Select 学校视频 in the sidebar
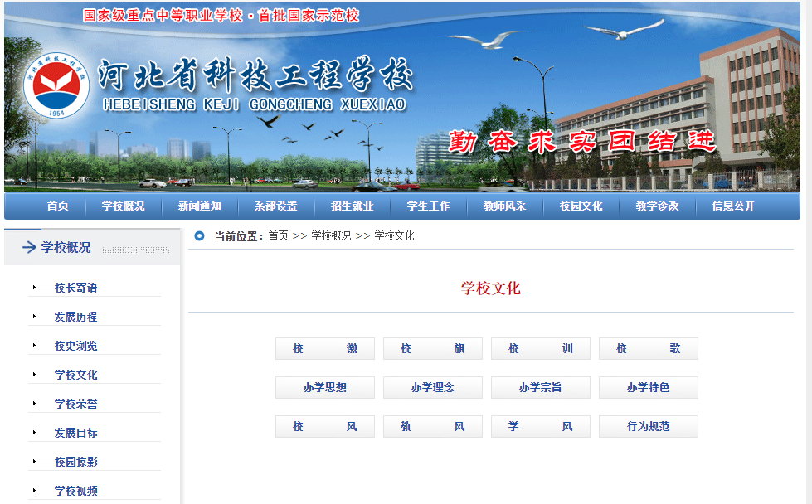This screenshot has width=812, height=504. coord(76,491)
